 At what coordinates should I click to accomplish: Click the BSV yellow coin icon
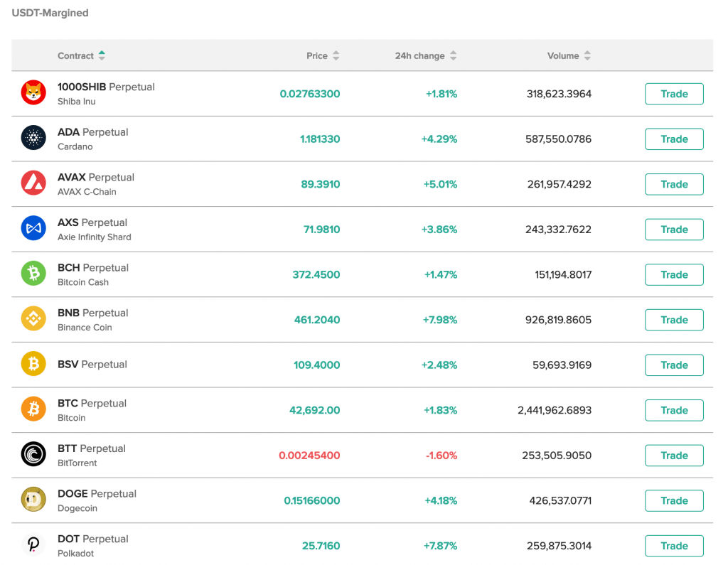pyautogui.click(x=33, y=363)
